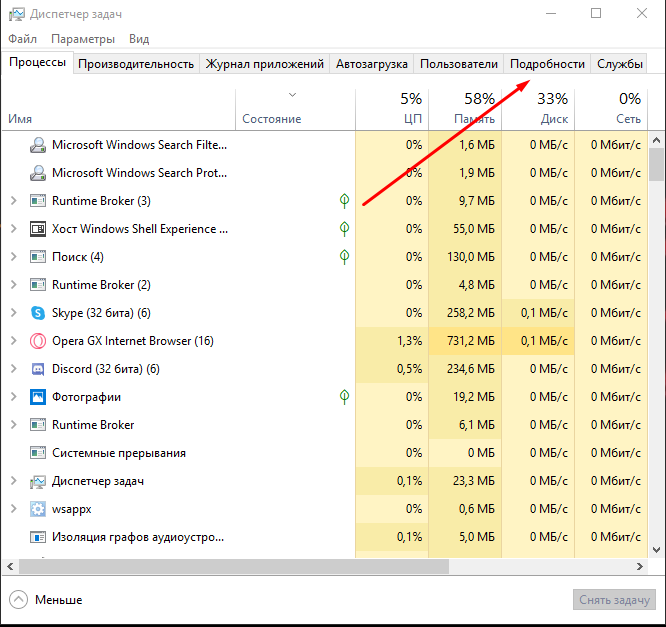Viewport: 666px width, 627px height.
Task: Sort by the Состояние column header
Action: click(x=295, y=110)
